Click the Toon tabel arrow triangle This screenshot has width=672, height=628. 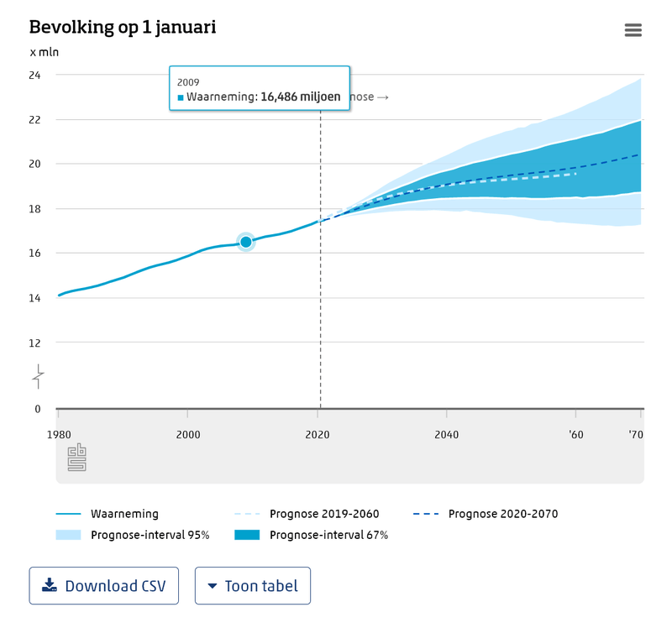pos(213,586)
